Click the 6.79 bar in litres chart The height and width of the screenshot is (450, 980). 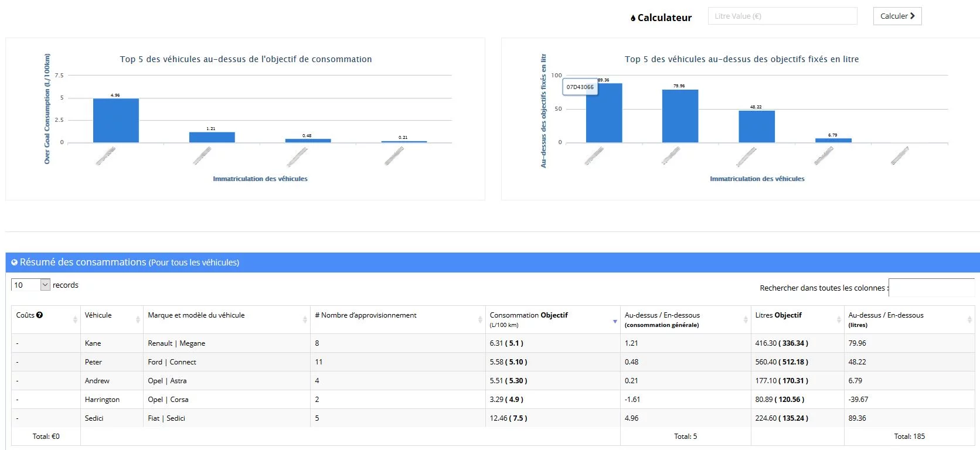tap(833, 141)
